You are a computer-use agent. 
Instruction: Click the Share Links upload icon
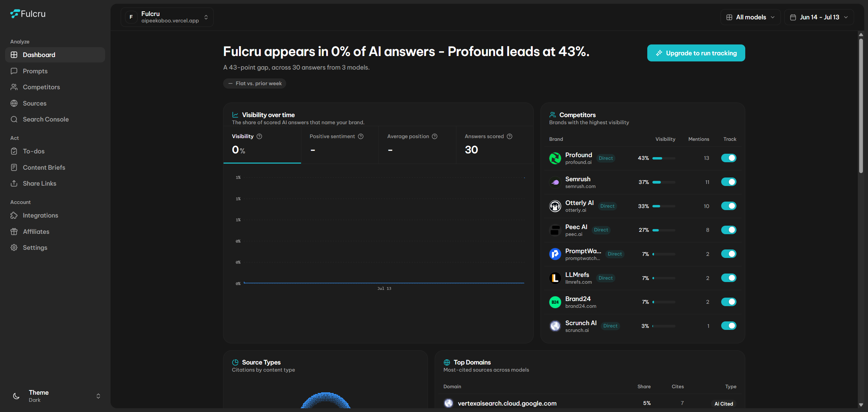coord(14,183)
